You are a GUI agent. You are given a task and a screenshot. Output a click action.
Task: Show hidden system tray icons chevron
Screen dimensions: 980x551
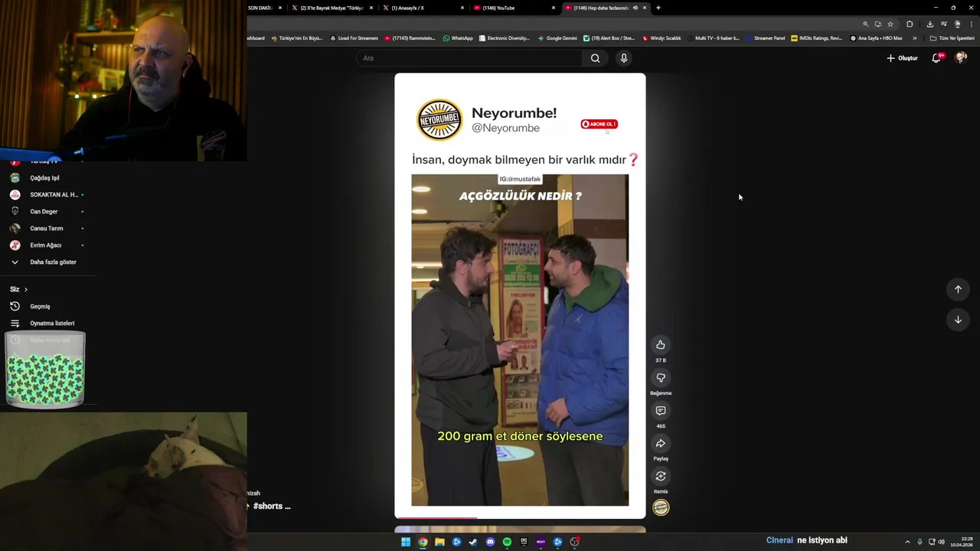907,542
